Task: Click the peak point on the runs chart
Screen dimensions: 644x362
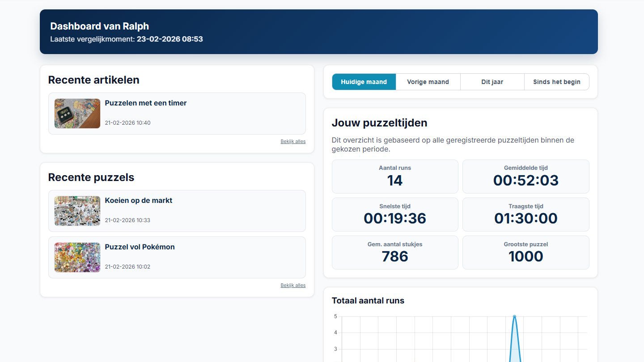Action: click(x=515, y=316)
